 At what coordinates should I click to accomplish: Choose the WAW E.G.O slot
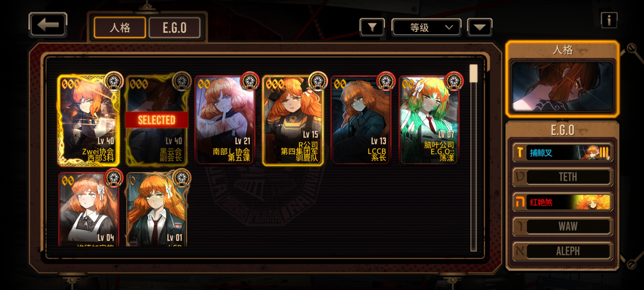click(563, 226)
